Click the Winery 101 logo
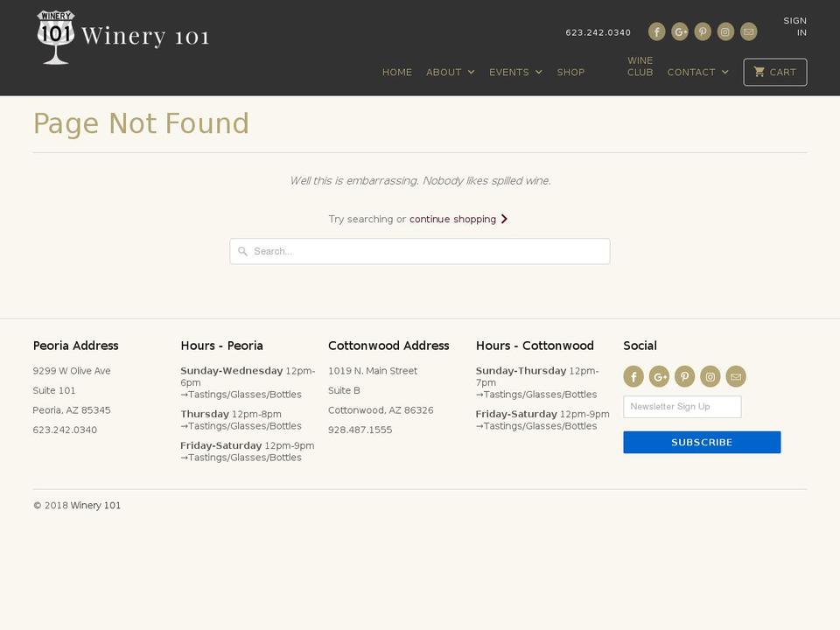This screenshot has width=840, height=630. (122, 37)
